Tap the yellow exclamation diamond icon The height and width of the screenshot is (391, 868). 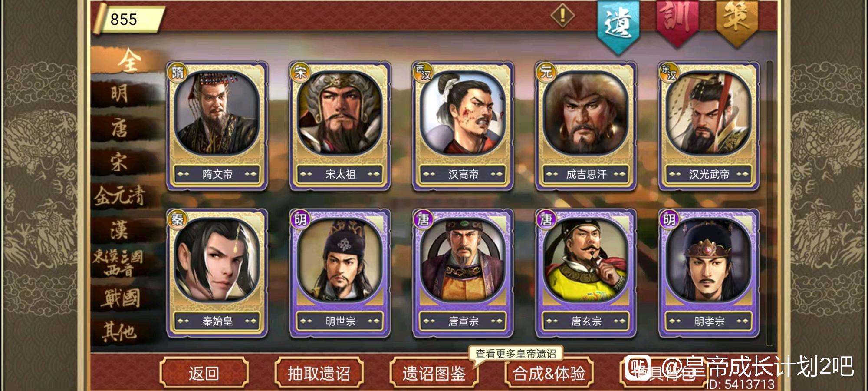point(562,16)
